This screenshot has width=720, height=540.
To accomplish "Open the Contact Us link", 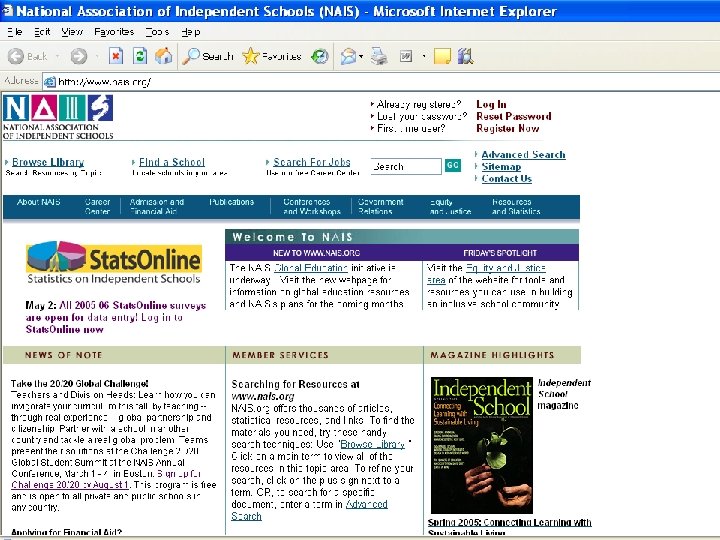I will 506,179.
